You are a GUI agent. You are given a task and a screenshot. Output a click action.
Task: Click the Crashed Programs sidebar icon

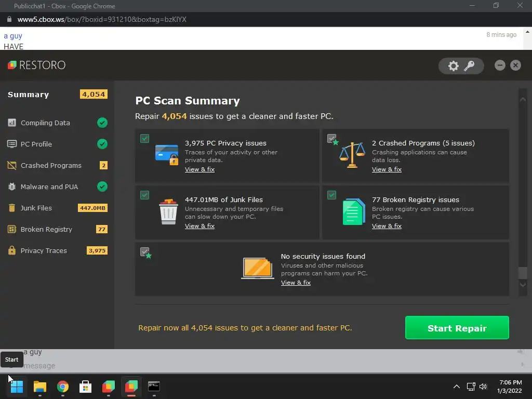tap(12, 165)
